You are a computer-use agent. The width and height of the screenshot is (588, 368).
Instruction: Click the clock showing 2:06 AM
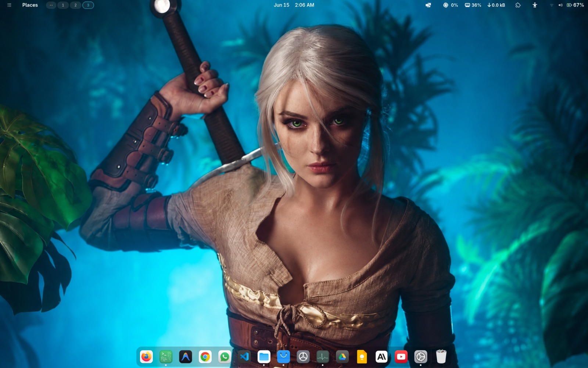pyautogui.click(x=305, y=5)
